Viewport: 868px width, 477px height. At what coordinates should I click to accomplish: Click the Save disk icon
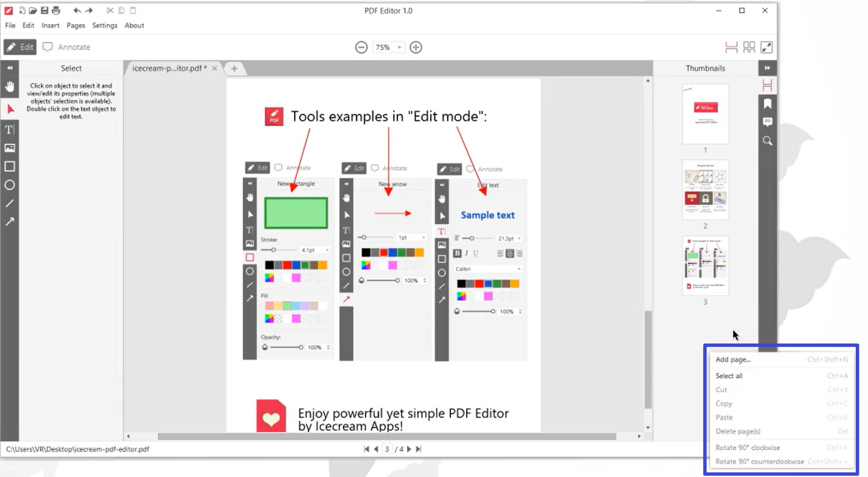click(x=45, y=11)
